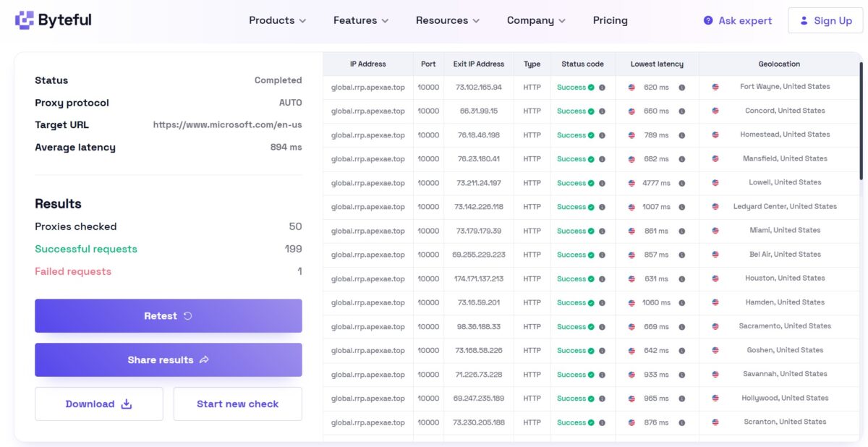Click the Byteful logo icon

tap(25, 20)
